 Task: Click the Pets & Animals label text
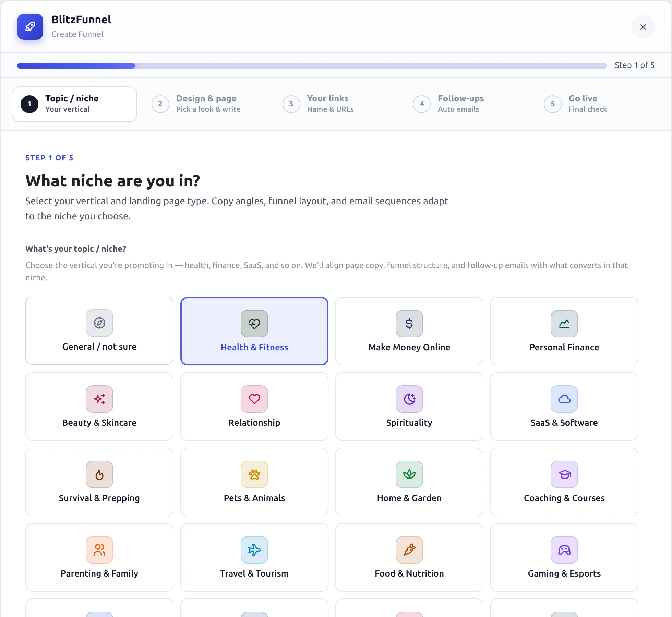coord(254,498)
